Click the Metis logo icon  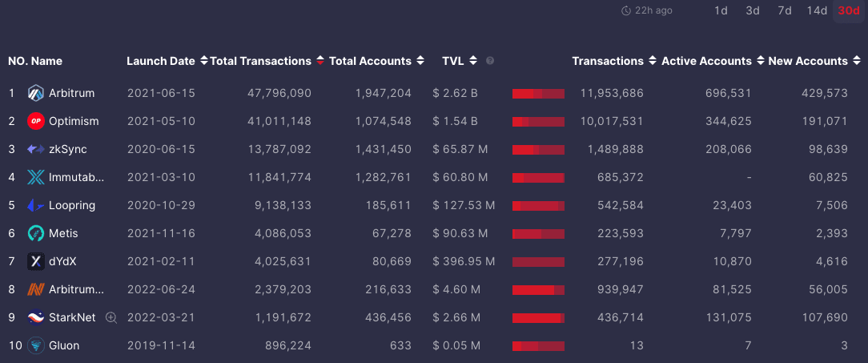[36, 233]
